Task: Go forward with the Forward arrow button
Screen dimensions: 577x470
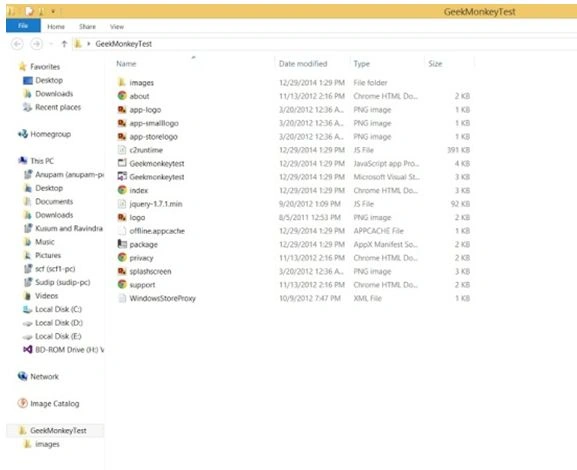Action: pyautogui.click(x=36, y=44)
